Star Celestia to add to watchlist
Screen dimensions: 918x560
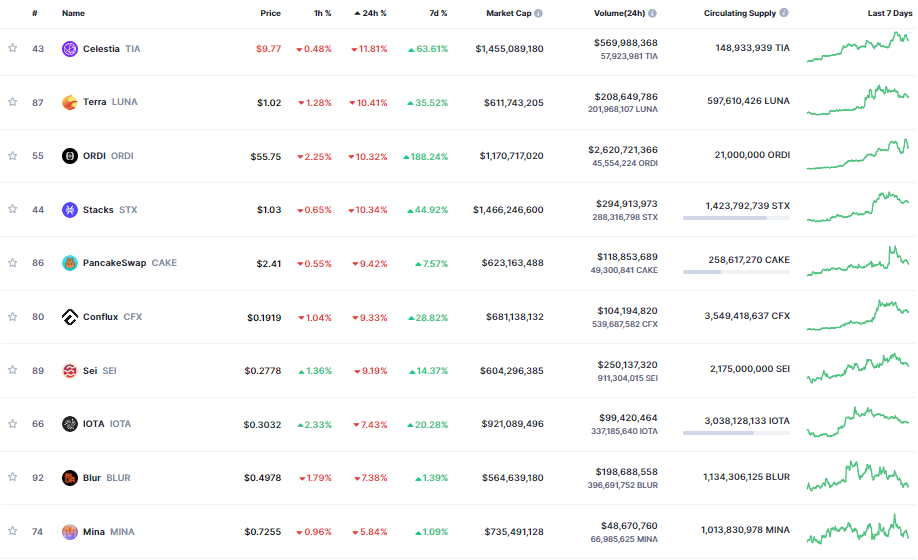coord(12,48)
